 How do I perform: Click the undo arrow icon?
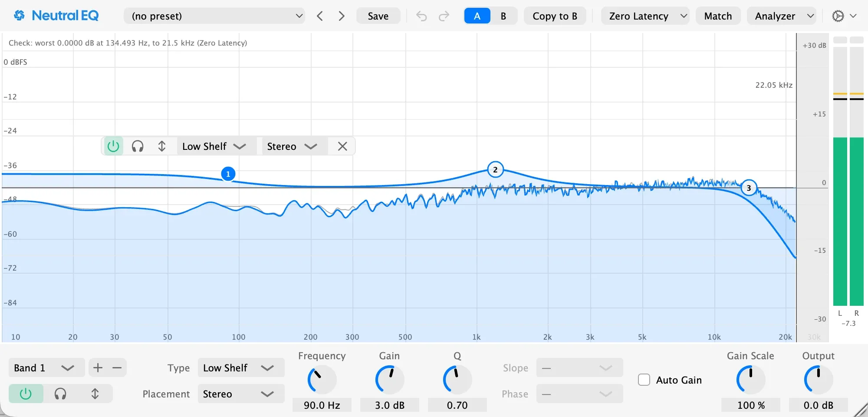click(x=421, y=16)
